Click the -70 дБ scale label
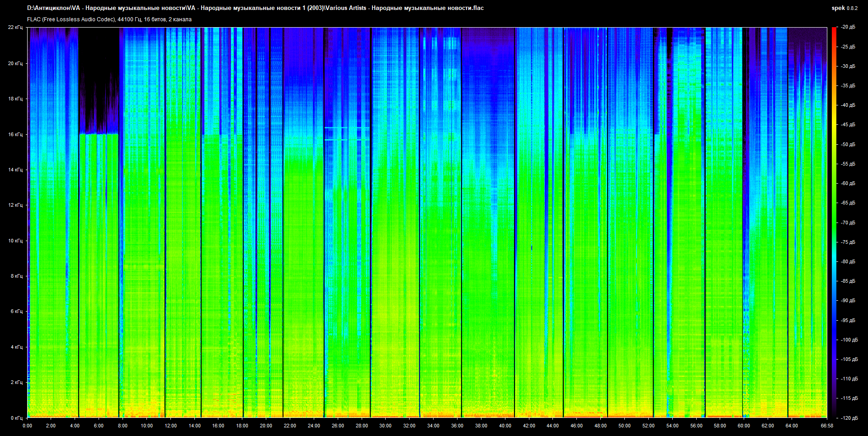The image size is (868, 436). (x=848, y=223)
